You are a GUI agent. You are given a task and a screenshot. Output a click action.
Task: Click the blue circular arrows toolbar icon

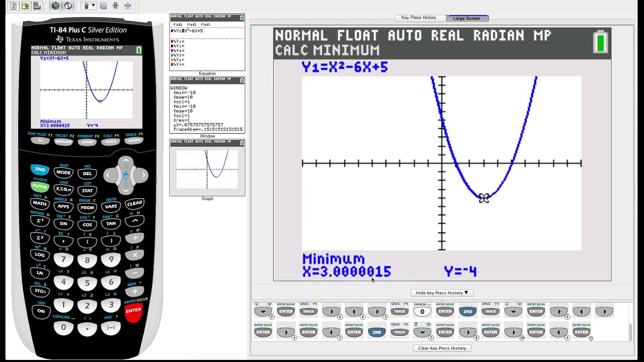(68, 6)
